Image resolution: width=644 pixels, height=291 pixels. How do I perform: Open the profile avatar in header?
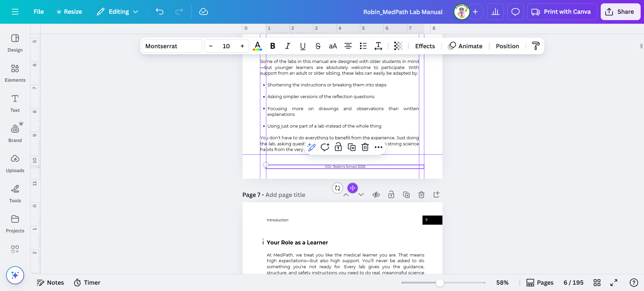point(462,12)
